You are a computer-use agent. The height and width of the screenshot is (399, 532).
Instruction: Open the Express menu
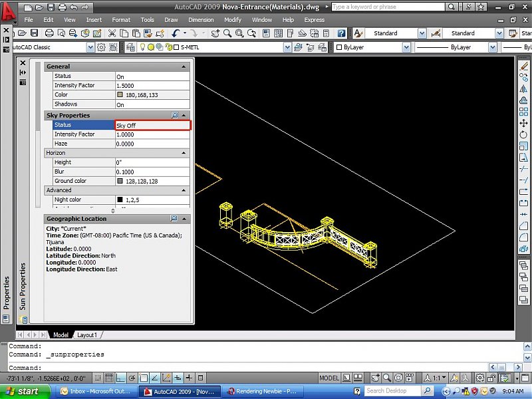tap(314, 20)
